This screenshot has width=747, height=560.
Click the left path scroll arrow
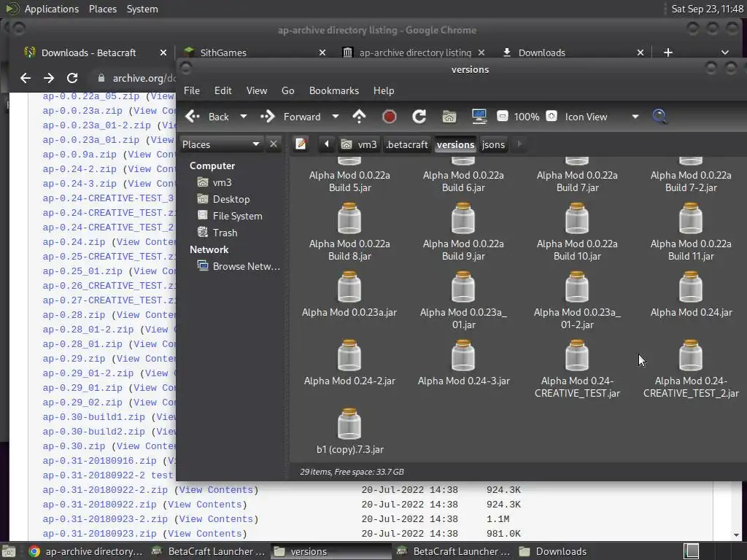[x=327, y=144]
